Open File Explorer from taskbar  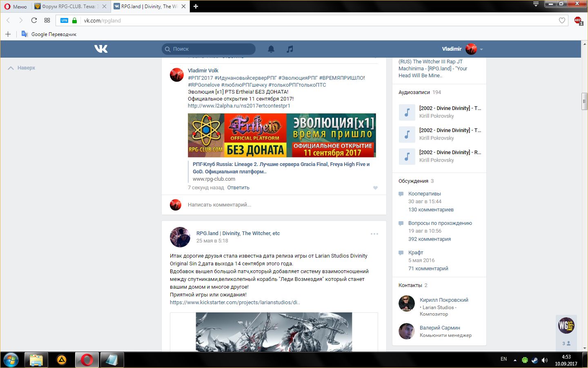[x=36, y=360]
